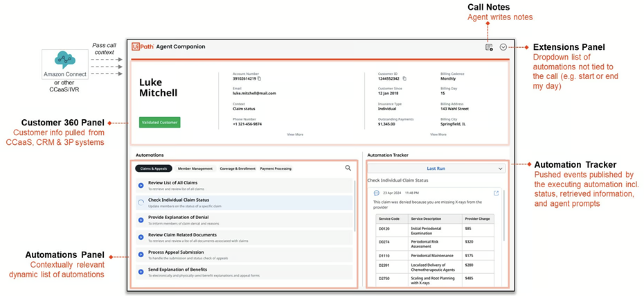
Task: Click the Claim status context value
Action: point(244,109)
